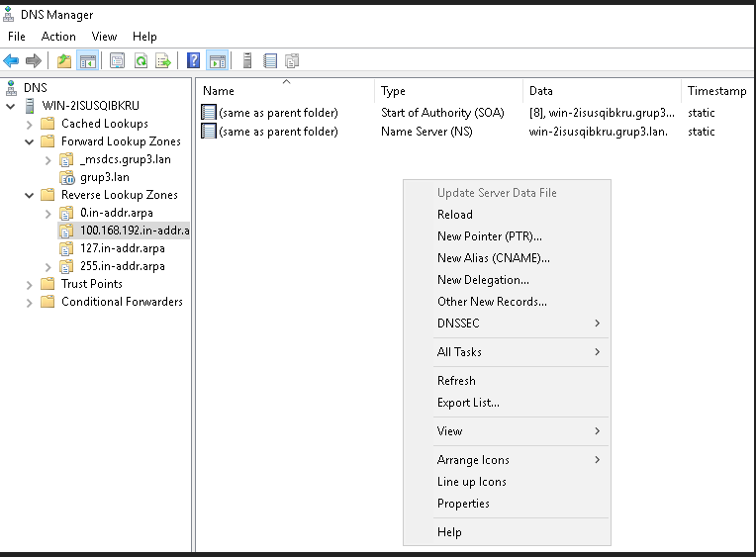Click the grup3.lan zone icon
The width and height of the screenshot is (756, 557).
[67, 177]
